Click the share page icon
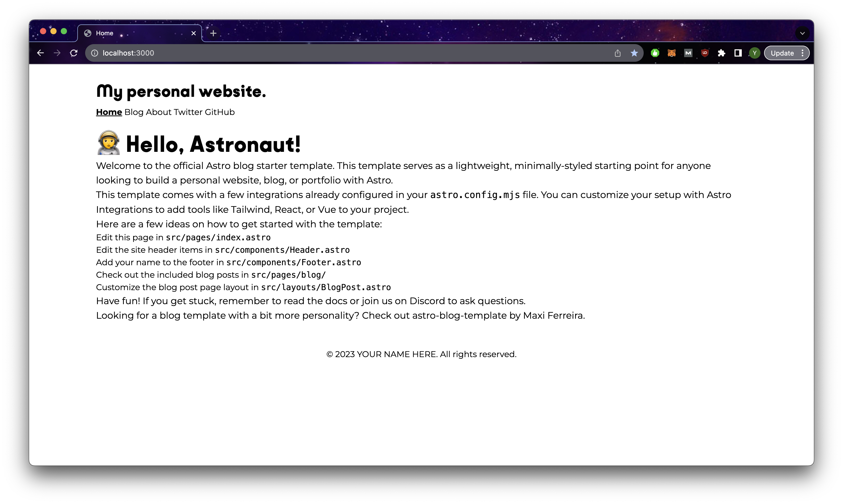 point(617,53)
